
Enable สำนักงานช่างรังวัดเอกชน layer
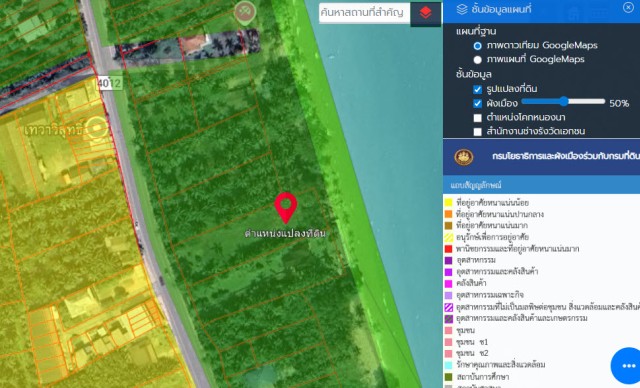tap(478, 132)
